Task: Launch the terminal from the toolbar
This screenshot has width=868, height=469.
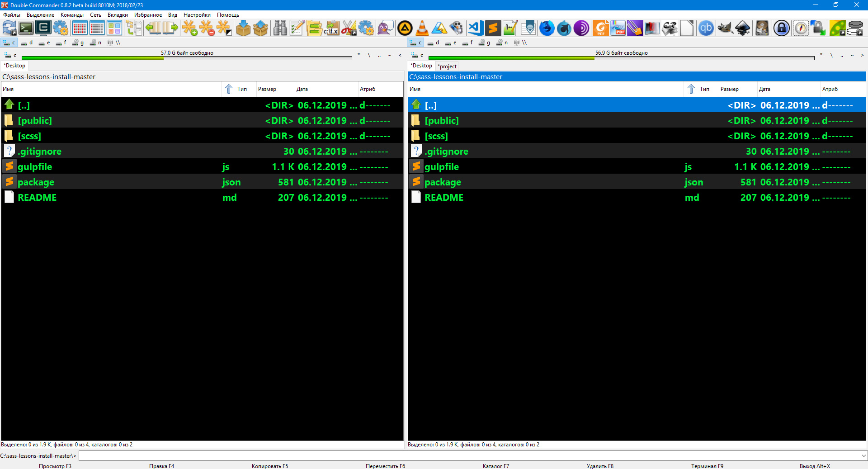Action: pos(26,28)
